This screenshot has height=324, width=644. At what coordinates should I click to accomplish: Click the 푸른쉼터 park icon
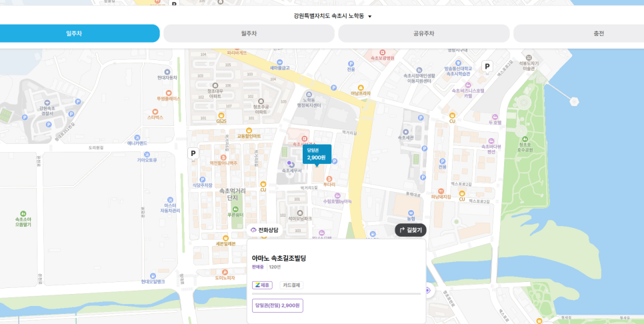pyautogui.click(x=235, y=209)
